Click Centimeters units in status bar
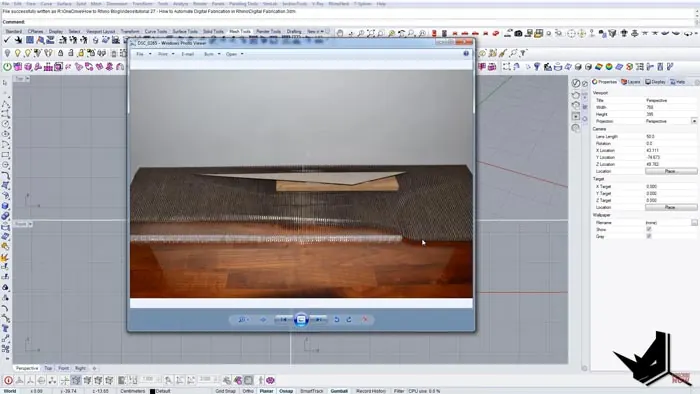The height and width of the screenshot is (394, 700). coord(133,391)
